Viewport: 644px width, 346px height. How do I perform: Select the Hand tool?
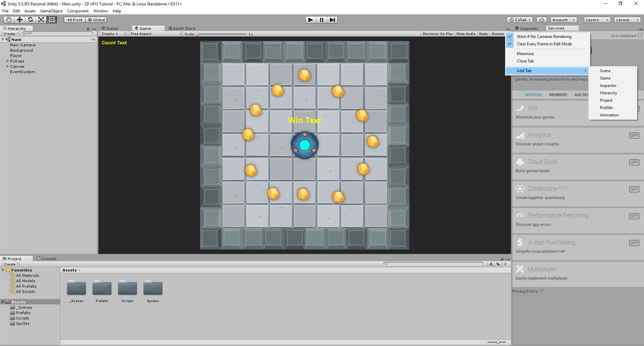pos(8,20)
